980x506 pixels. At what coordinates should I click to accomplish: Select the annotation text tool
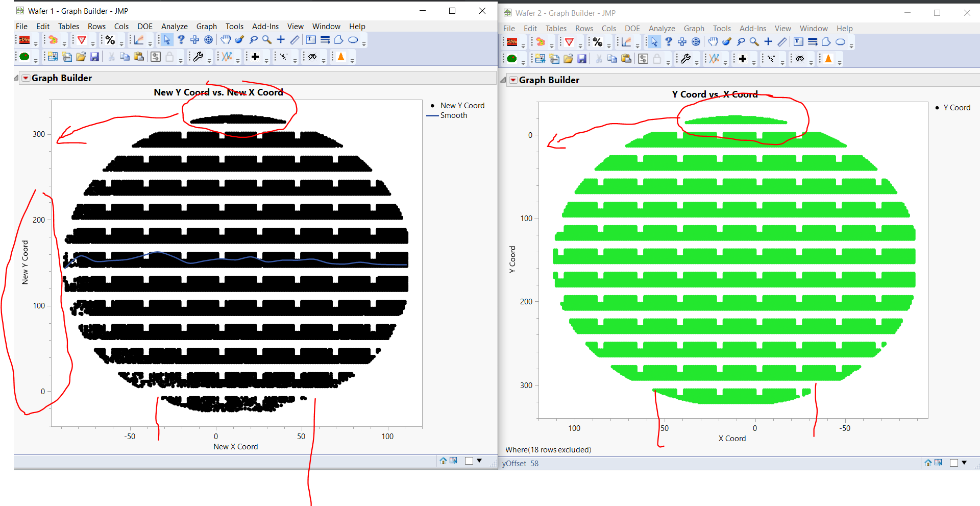pyautogui.click(x=311, y=39)
